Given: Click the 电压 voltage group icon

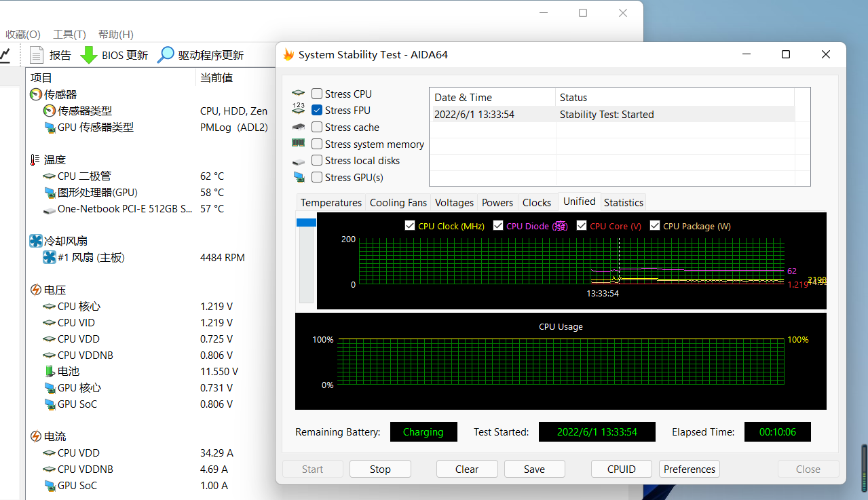Looking at the screenshot, I should 36,290.
